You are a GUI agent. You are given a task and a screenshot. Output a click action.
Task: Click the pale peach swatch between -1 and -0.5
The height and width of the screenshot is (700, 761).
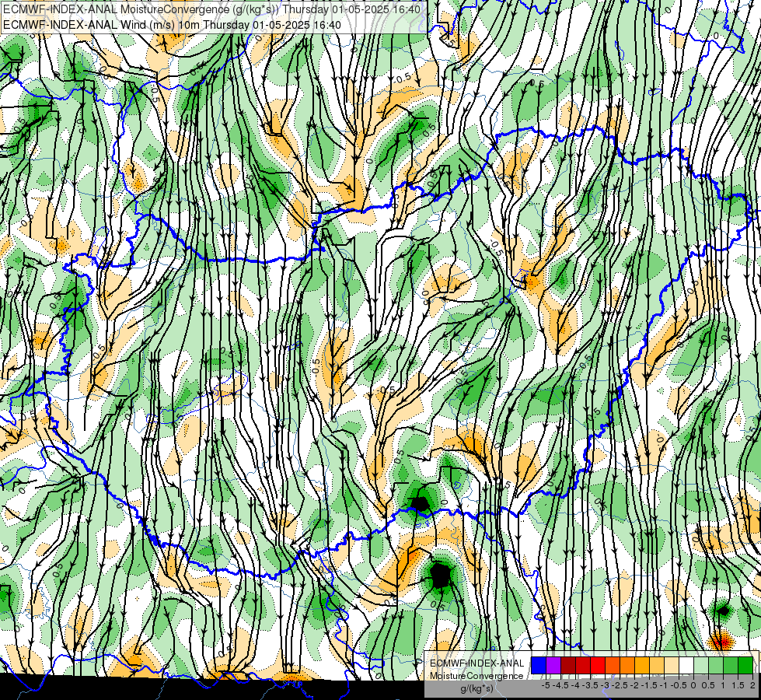[672, 666]
